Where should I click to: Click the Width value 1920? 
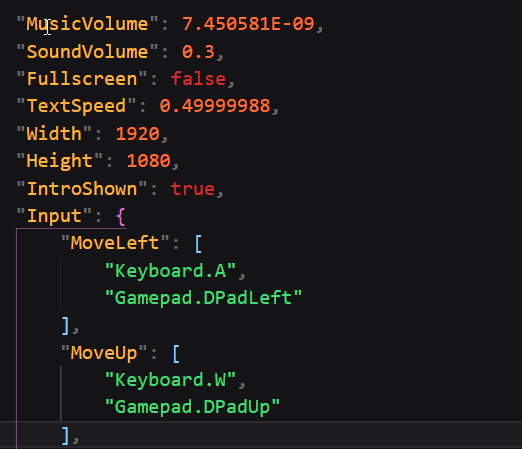click(137, 134)
